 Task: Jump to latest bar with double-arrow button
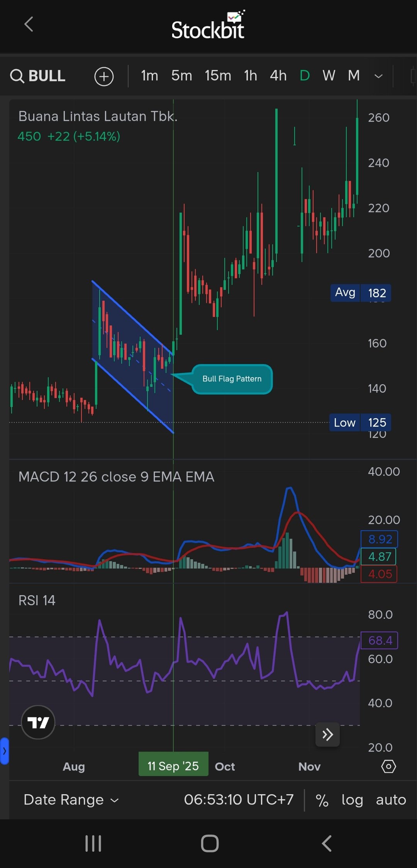328,734
